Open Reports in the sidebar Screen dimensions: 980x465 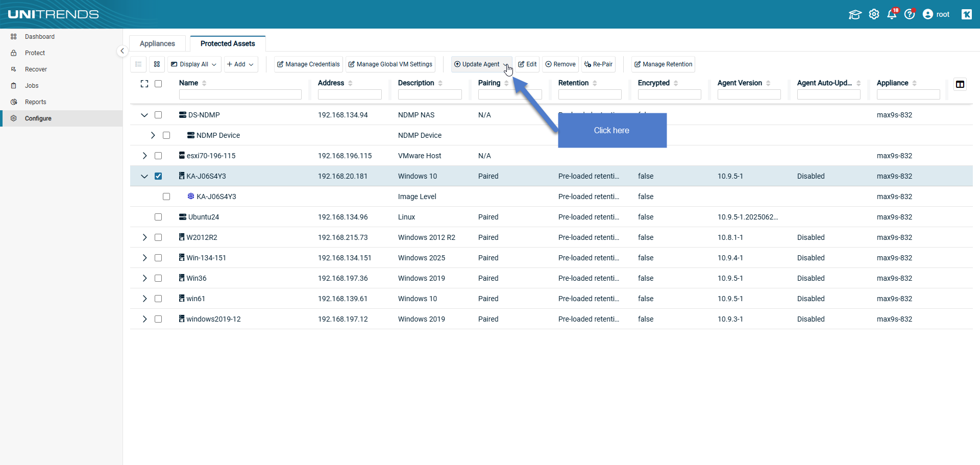(x=35, y=102)
